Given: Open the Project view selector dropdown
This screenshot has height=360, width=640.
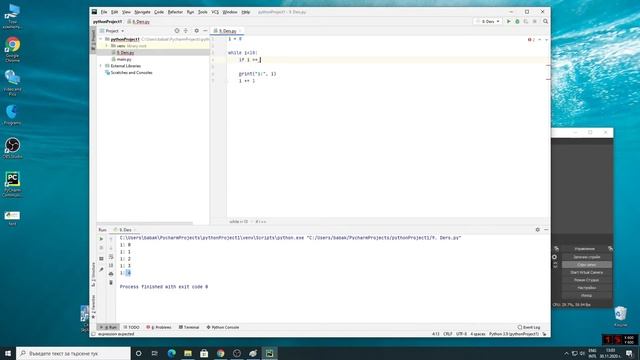Looking at the screenshot, I should tap(112, 31).
